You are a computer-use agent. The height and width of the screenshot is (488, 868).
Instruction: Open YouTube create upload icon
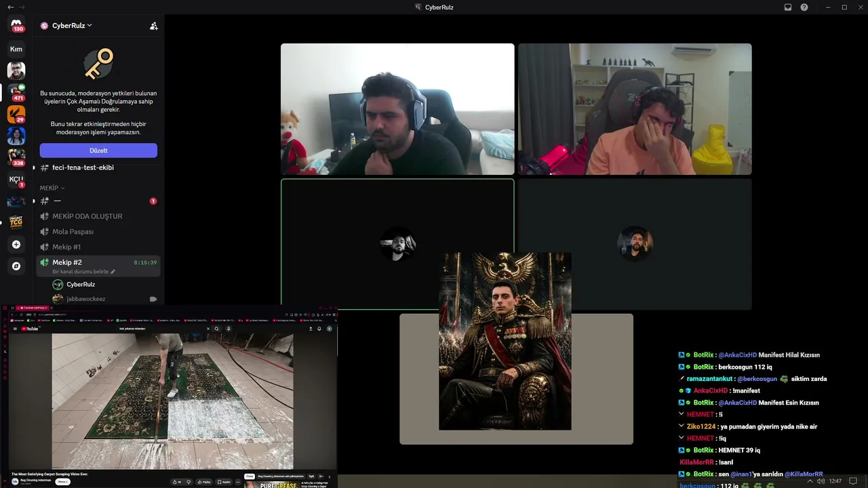point(311,329)
